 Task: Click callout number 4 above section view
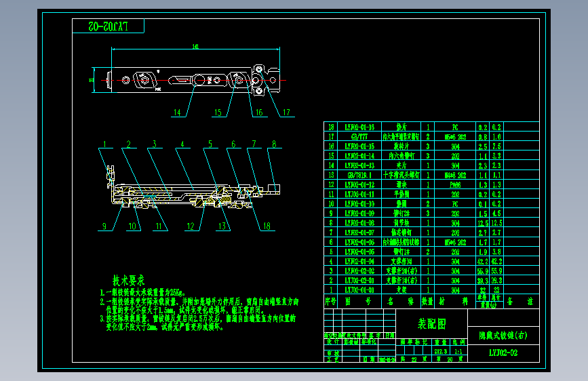pyautogui.click(x=182, y=144)
